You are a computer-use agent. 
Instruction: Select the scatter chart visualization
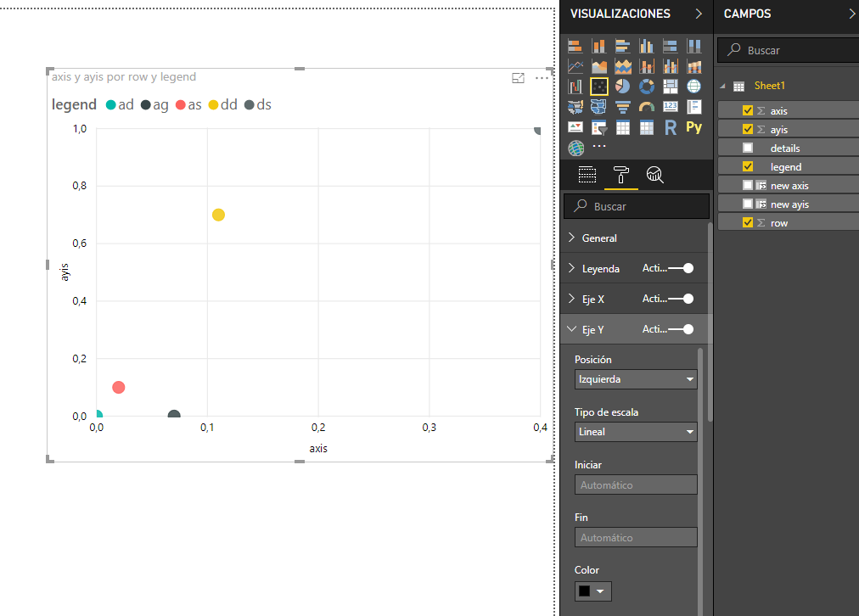point(598,87)
